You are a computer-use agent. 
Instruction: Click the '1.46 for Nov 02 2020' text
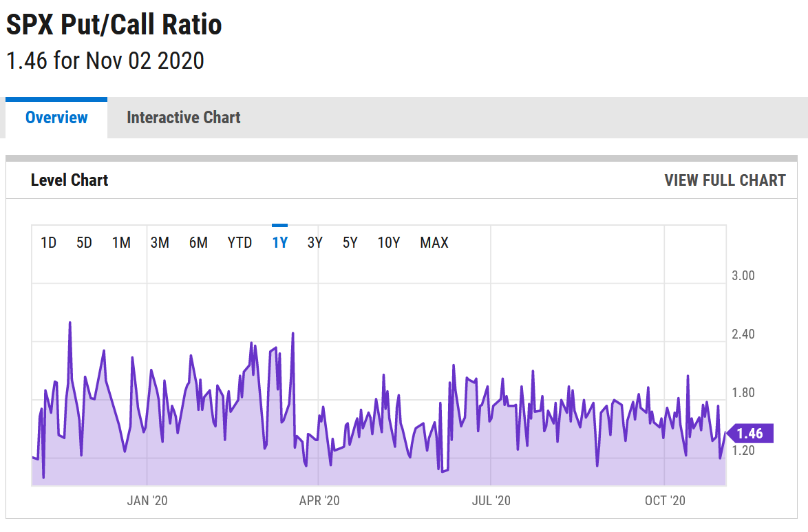pos(105,61)
